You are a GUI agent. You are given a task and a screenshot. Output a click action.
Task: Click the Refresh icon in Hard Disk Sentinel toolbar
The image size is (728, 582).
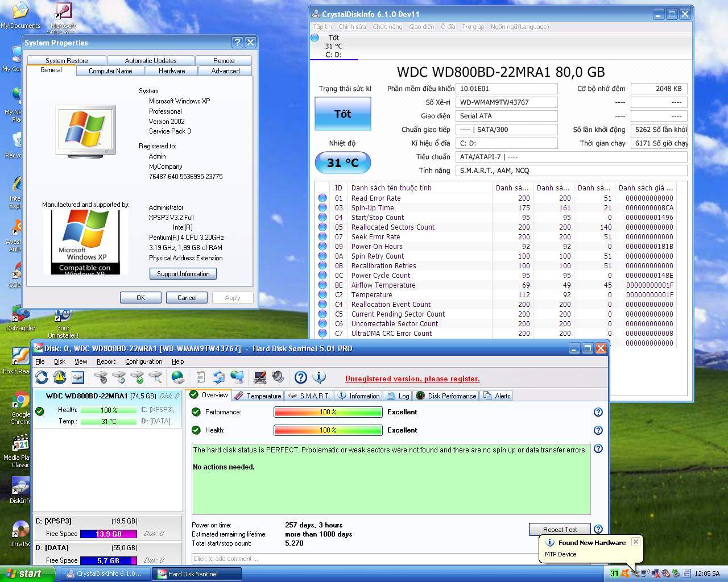(x=42, y=377)
